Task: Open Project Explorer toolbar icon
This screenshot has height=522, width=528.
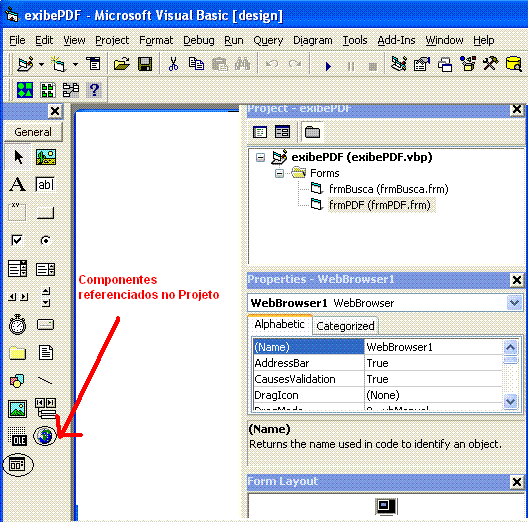Action: coord(399,64)
